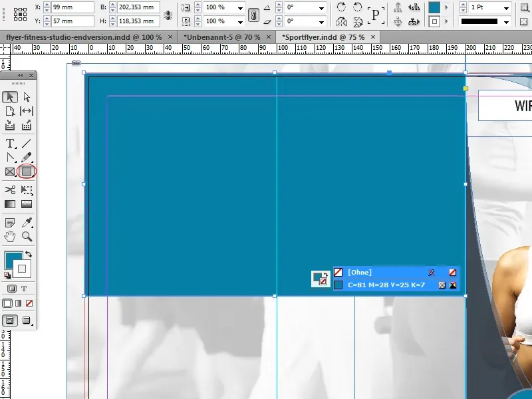Apply gradient in Tools panel

pyautogui.click(x=19, y=303)
